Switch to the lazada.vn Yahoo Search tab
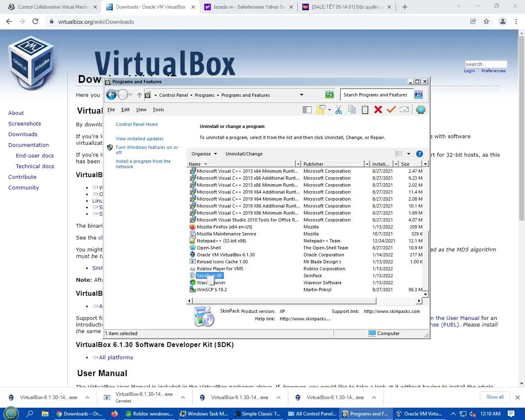Image resolution: width=525 pixels, height=420 pixels. click(x=249, y=7)
